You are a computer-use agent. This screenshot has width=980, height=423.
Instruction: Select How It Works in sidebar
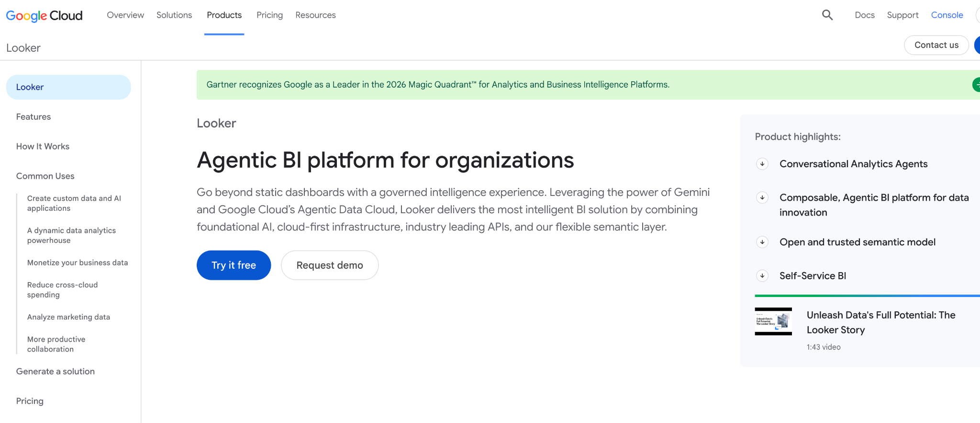click(x=43, y=147)
